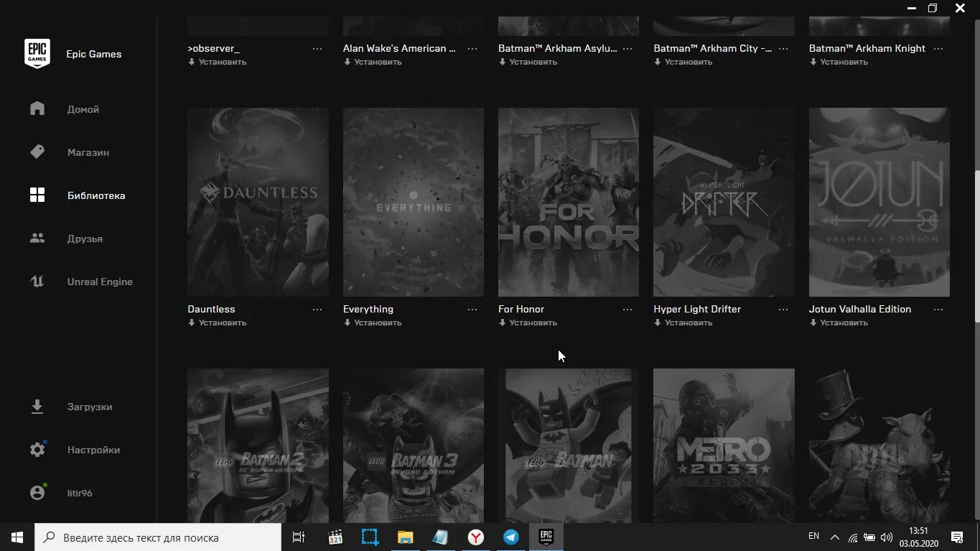
Task: Click the litir96 profile avatar icon
Action: [37, 493]
